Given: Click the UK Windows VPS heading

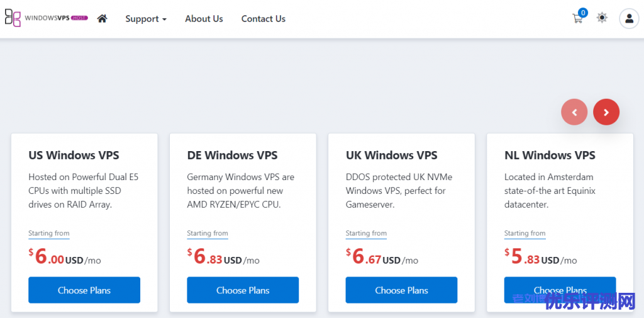Looking at the screenshot, I should point(391,155).
